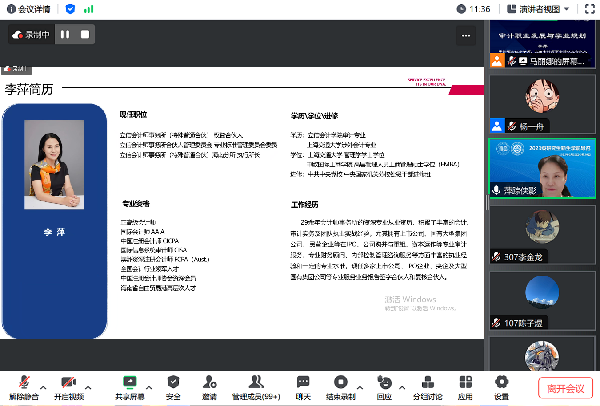The image size is (600, 406).
Task: Open meeting details (会议详情) menu
Action: (30, 8)
